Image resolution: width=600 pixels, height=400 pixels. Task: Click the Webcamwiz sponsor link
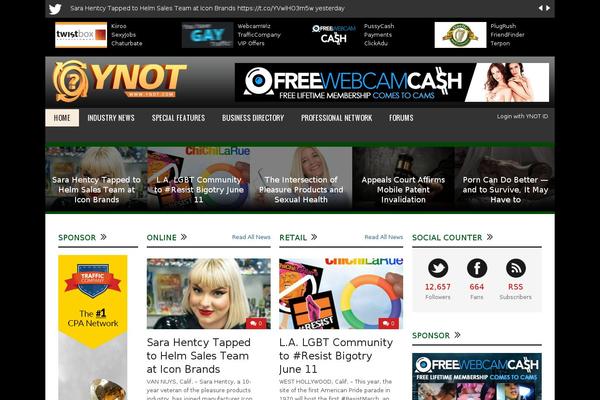254,26
